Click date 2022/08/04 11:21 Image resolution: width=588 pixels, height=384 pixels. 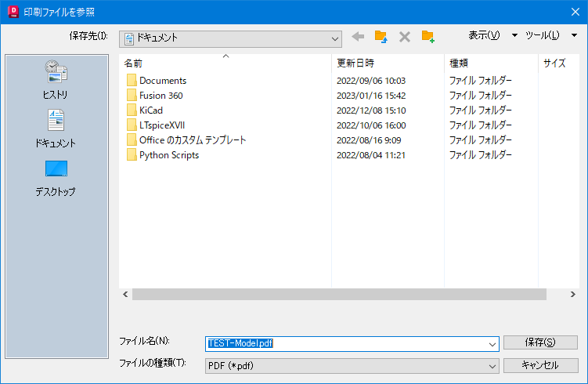[x=371, y=155]
